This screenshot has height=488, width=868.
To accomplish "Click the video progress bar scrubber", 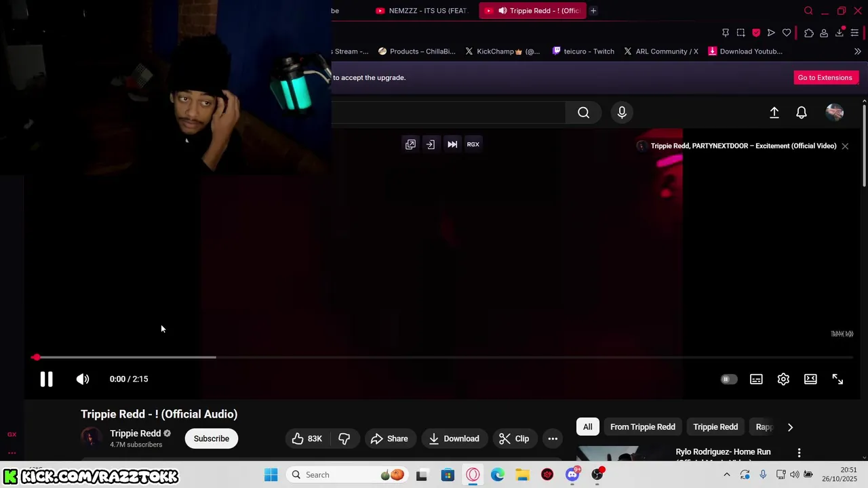I will (x=35, y=357).
